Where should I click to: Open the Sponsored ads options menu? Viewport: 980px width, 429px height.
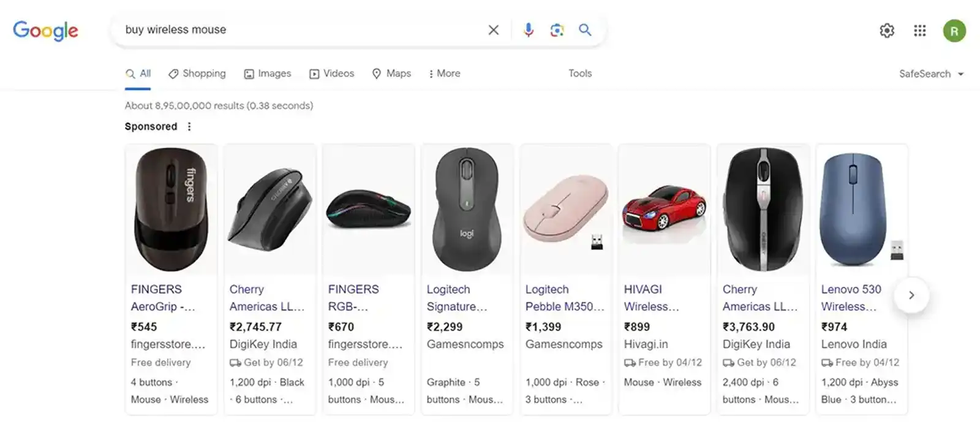pyautogui.click(x=189, y=126)
